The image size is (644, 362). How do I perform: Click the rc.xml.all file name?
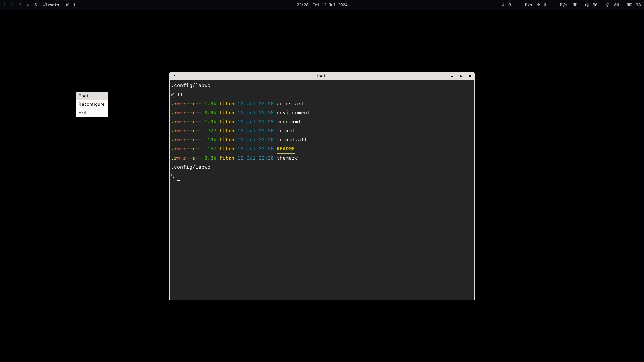(x=291, y=140)
